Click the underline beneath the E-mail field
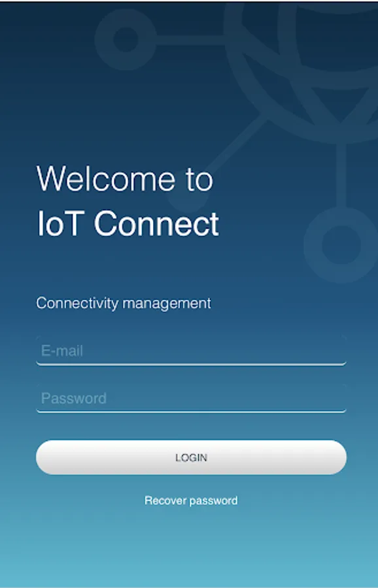Image resolution: width=378 pixels, height=588 pixels. click(x=191, y=364)
